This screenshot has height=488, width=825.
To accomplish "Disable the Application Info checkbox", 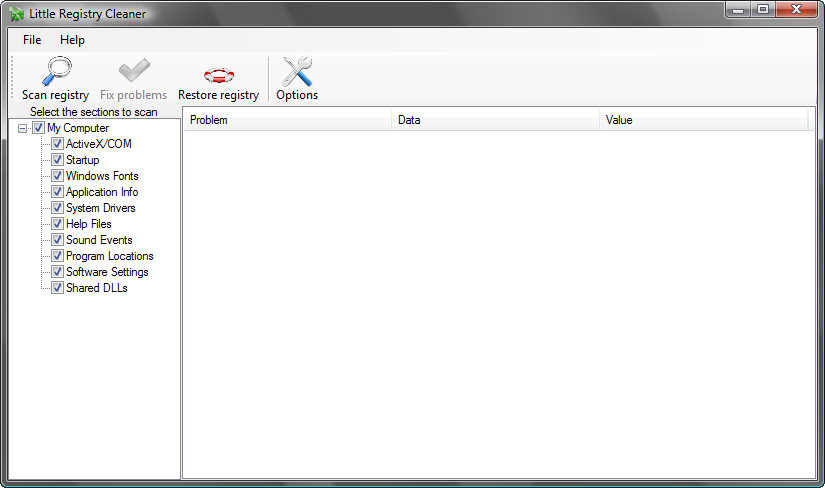I will point(57,192).
